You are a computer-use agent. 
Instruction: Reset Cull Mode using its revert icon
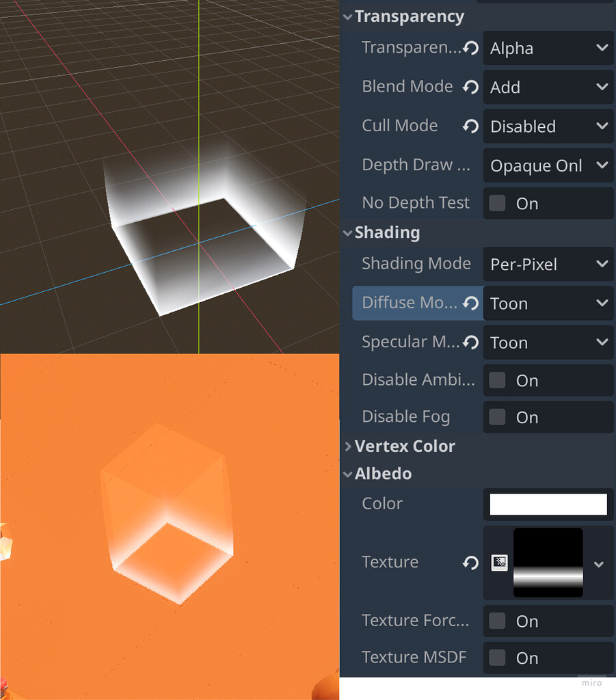[470, 126]
